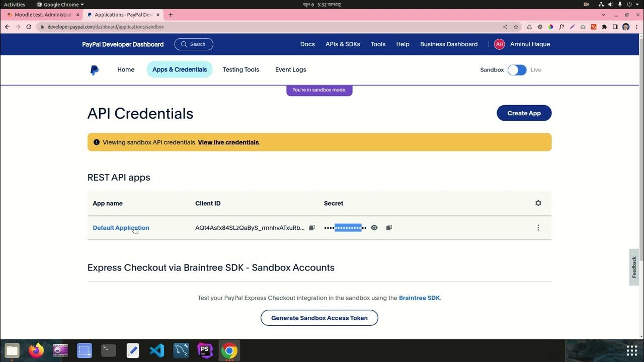Open the Feedback side tab

click(634, 267)
